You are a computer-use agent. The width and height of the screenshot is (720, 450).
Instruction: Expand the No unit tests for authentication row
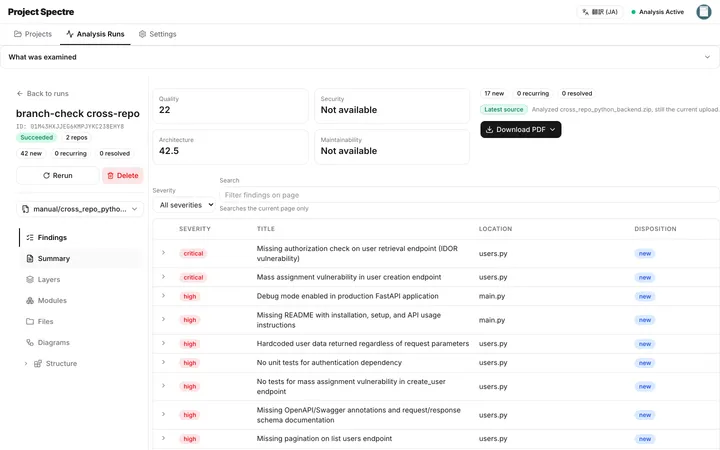point(163,362)
